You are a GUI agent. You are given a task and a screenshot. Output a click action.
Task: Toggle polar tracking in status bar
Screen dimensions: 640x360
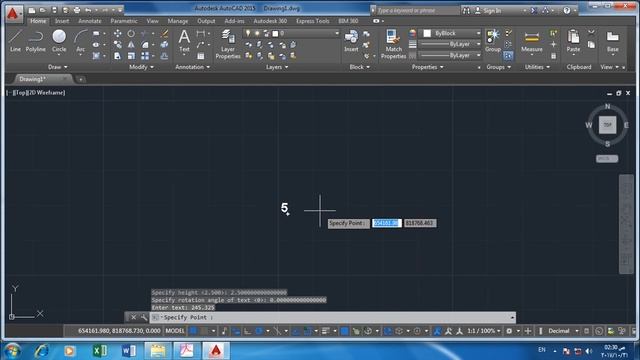(259, 331)
